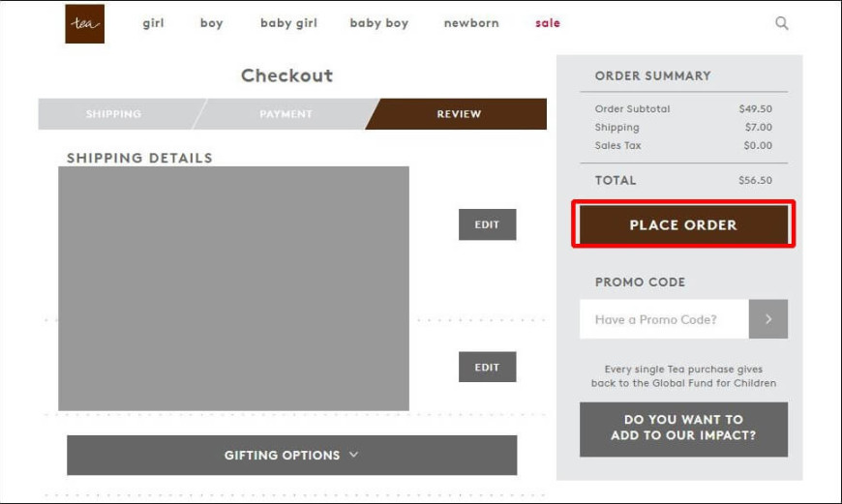Click the promo code input field
The image size is (842, 504).
point(664,319)
